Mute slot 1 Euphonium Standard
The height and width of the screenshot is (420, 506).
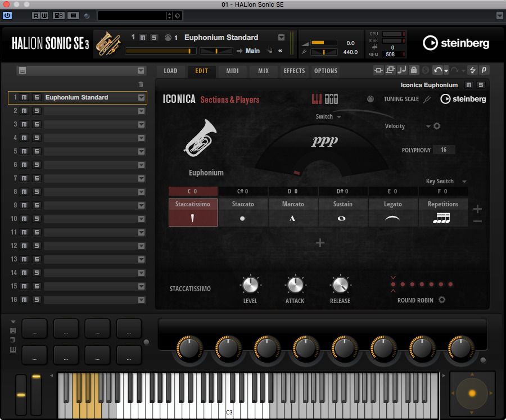(x=24, y=97)
